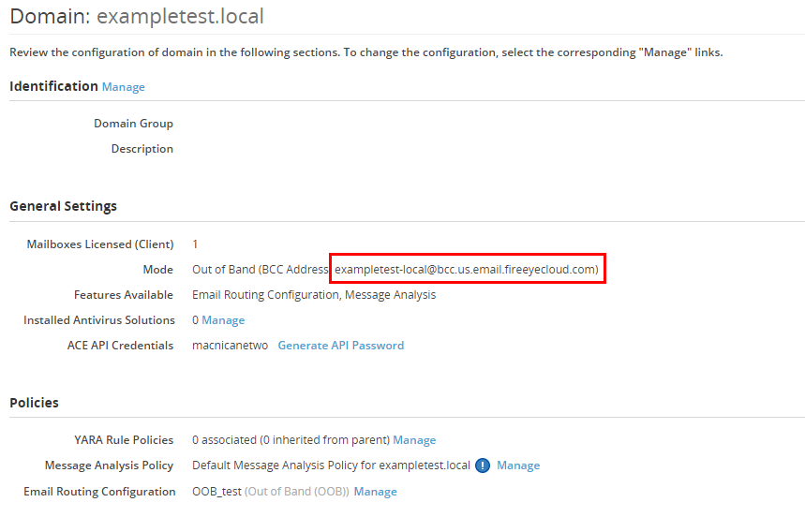Viewport: 805px width, 532px height.
Task: Open Manage for Email Routing Configuration
Action: click(x=375, y=492)
